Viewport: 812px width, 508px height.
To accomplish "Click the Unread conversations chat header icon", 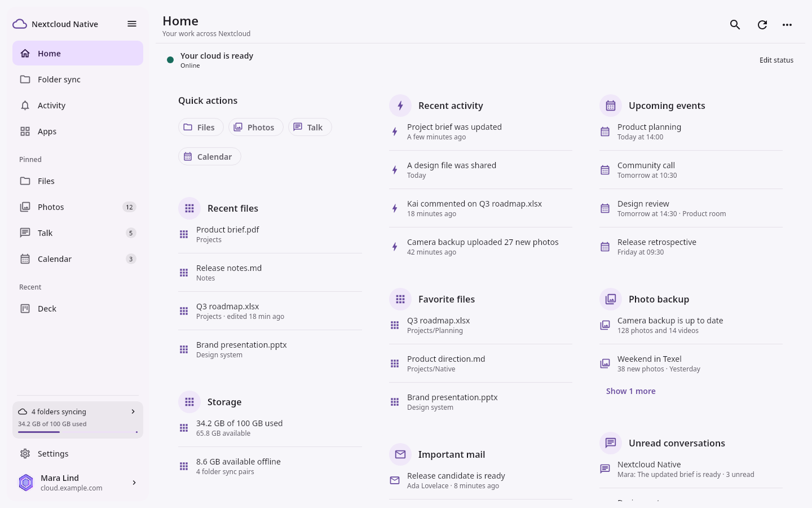I will [x=611, y=443].
